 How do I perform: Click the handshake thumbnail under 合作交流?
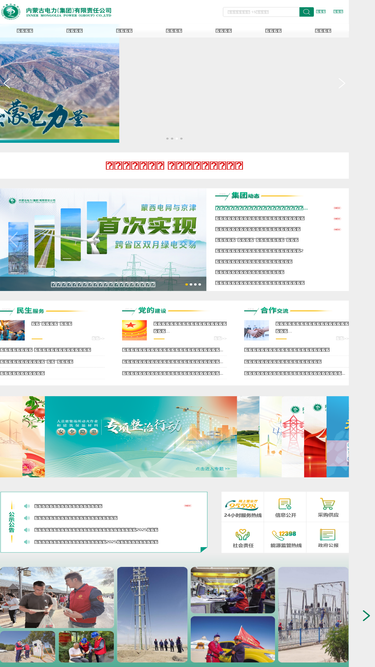tap(256, 331)
